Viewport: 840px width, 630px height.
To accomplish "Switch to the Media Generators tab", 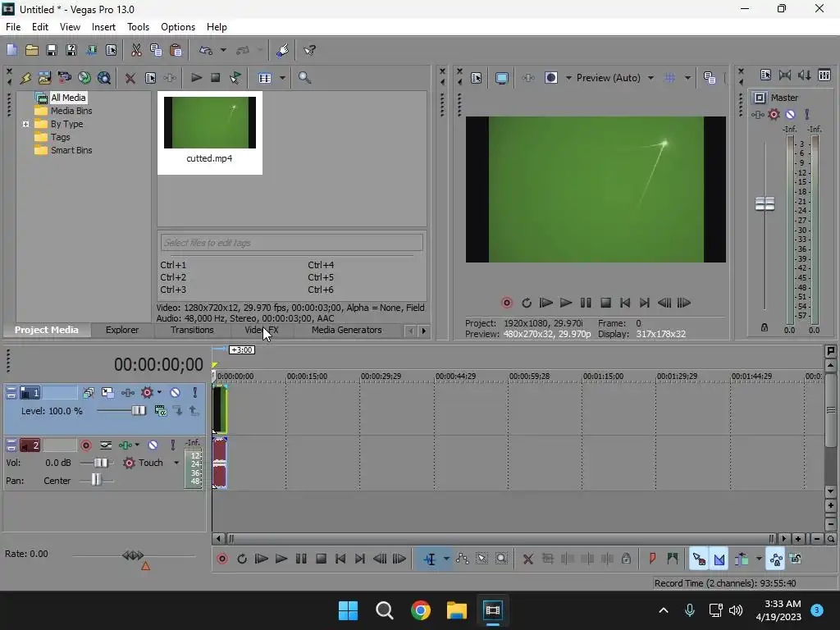I will (x=347, y=330).
